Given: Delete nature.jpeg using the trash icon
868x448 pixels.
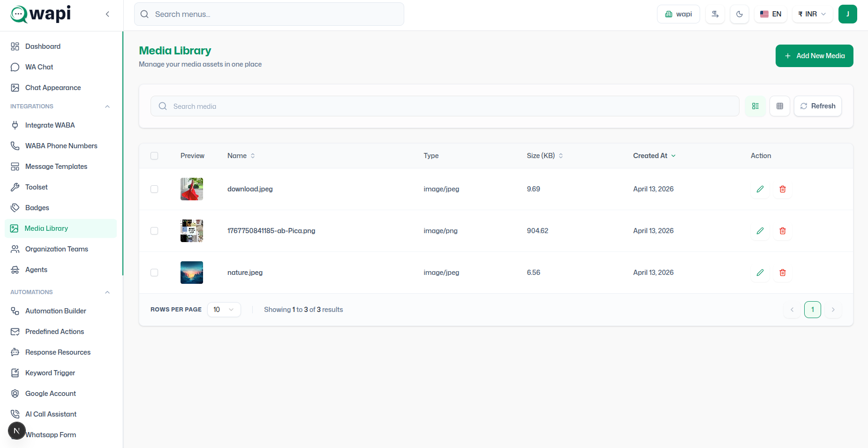Looking at the screenshot, I should point(783,273).
